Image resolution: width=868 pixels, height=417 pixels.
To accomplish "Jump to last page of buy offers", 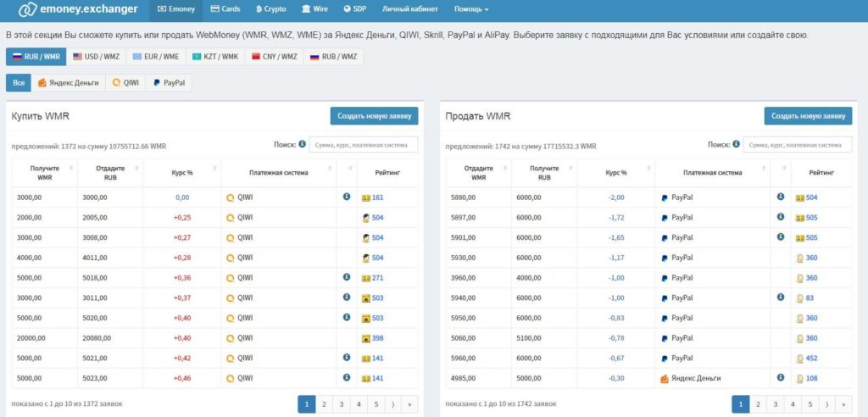I will [409, 404].
